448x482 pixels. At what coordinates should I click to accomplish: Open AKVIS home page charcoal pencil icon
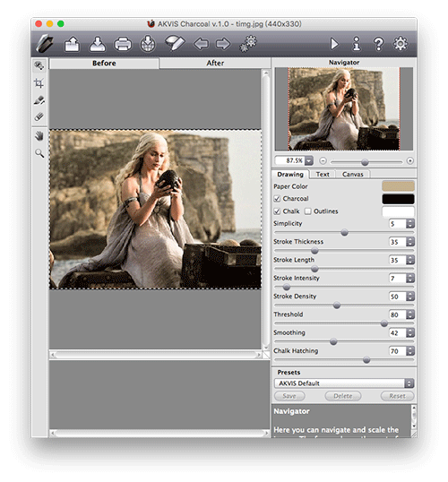45,44
